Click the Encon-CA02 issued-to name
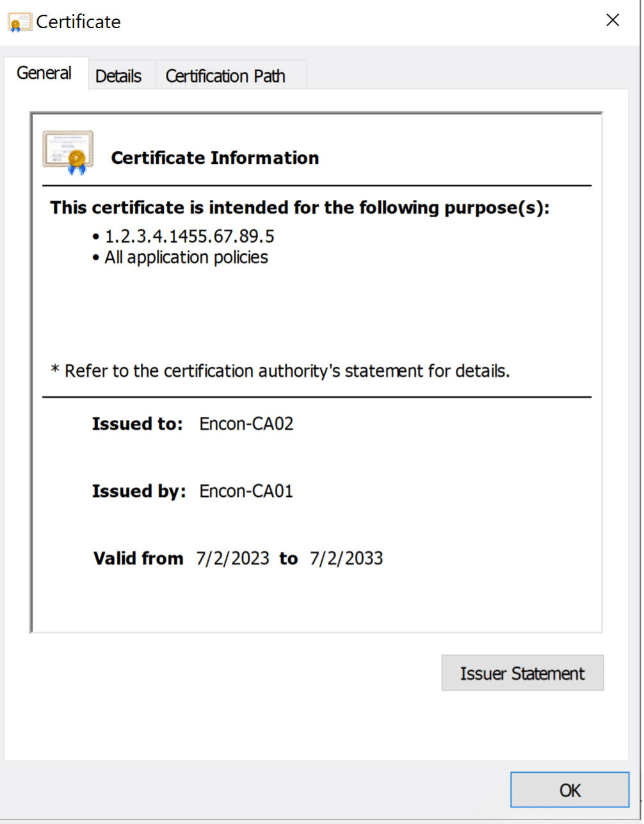 click(x=246, y=424)
